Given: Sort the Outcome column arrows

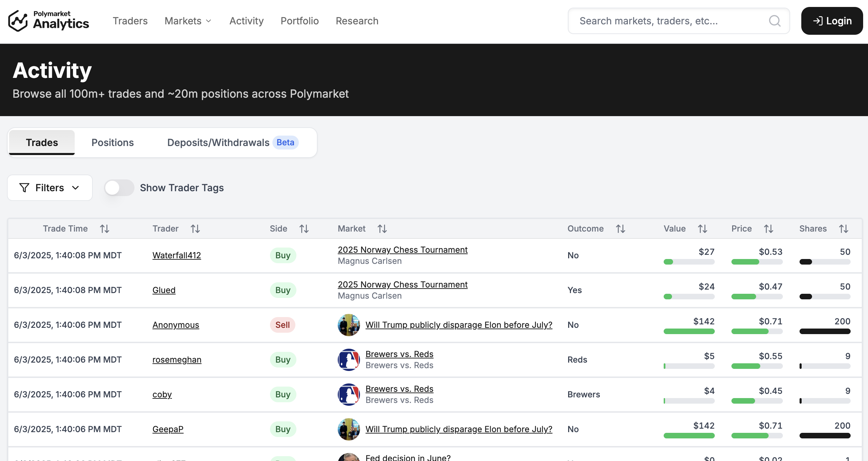Looking at the screenshot, I should coord(621,229).
